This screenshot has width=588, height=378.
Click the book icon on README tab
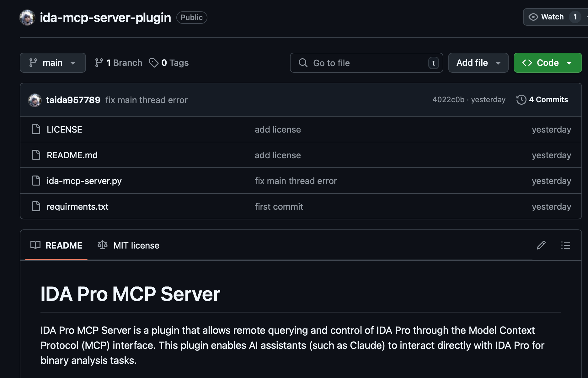click(x=35, y=245)
